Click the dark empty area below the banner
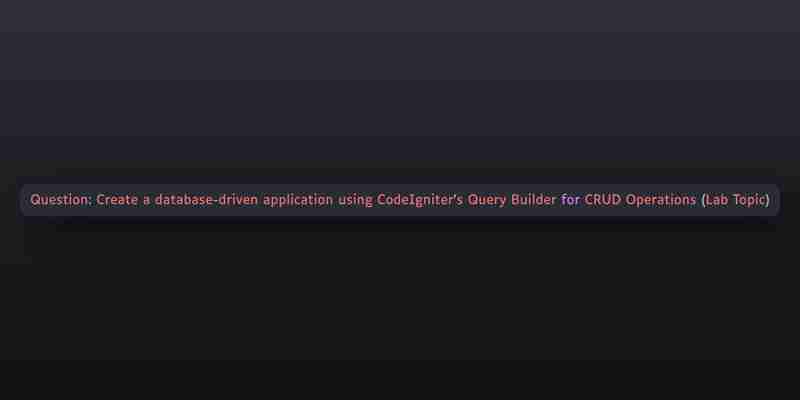 pos(400,306)
